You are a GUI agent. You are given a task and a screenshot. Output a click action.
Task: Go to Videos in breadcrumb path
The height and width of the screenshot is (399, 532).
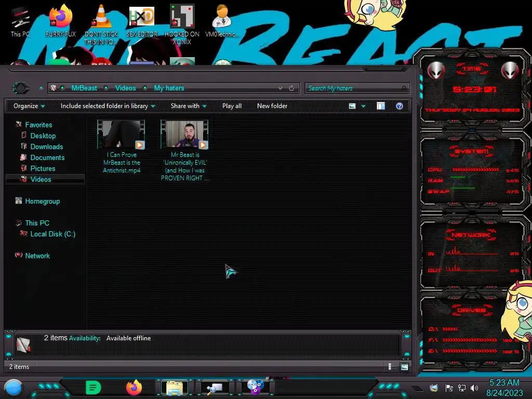125,88
